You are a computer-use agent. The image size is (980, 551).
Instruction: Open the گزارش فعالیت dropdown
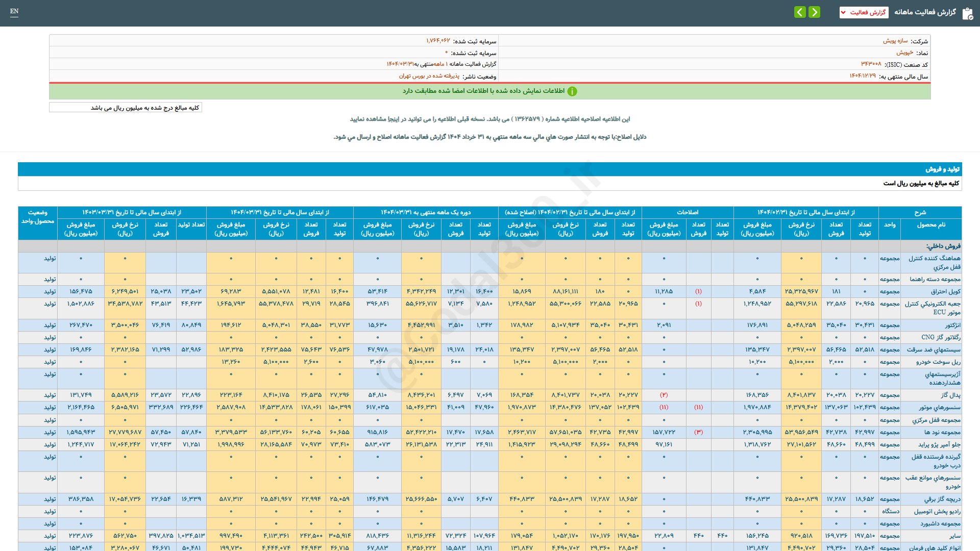864,12
